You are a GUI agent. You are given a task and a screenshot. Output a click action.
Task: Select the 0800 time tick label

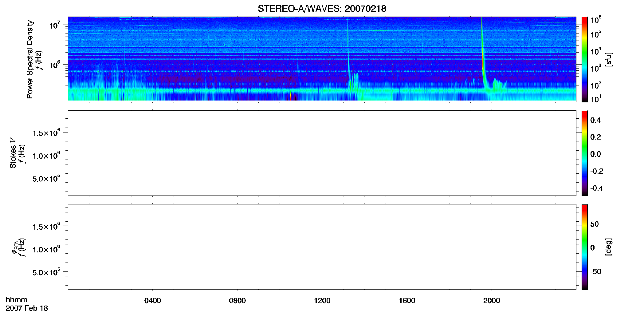(237, 301)
